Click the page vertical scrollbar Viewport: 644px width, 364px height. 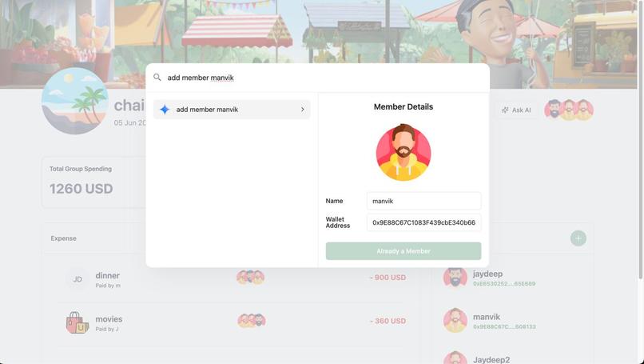click(641, 140)
